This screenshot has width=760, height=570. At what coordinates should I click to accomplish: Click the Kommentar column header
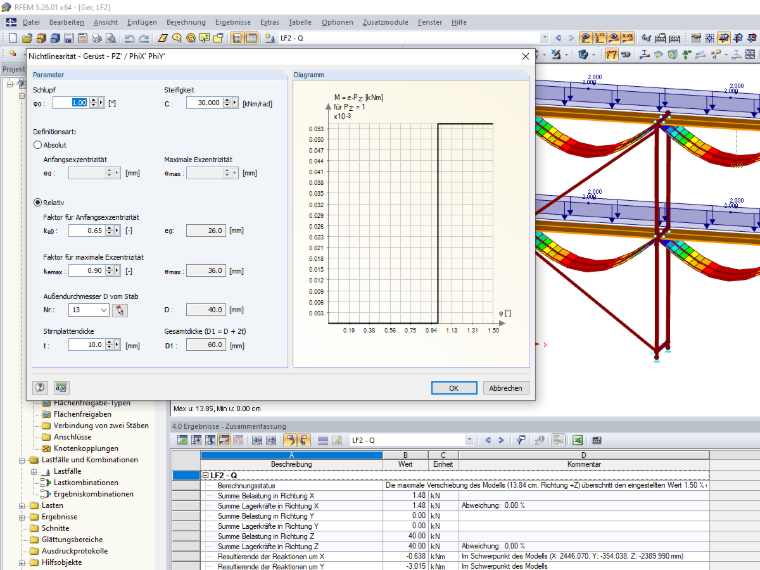tap(584, 464)
